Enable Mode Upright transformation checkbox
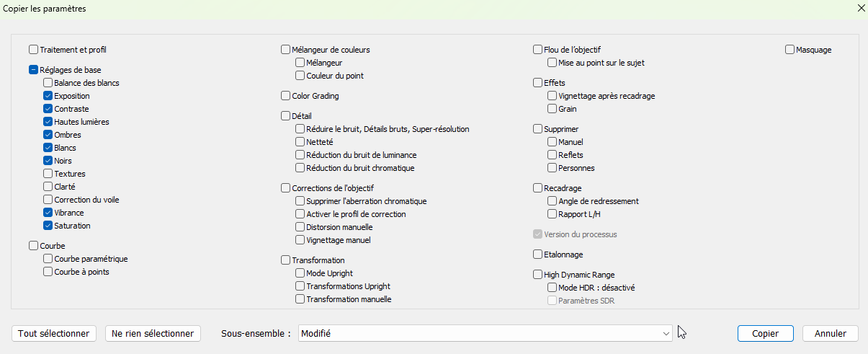 point(300,273)
